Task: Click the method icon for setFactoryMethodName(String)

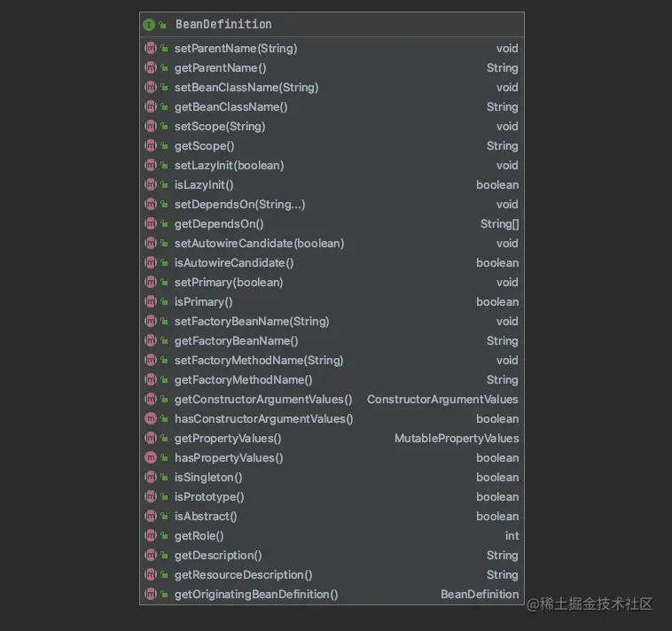Action: coord(151,361)
